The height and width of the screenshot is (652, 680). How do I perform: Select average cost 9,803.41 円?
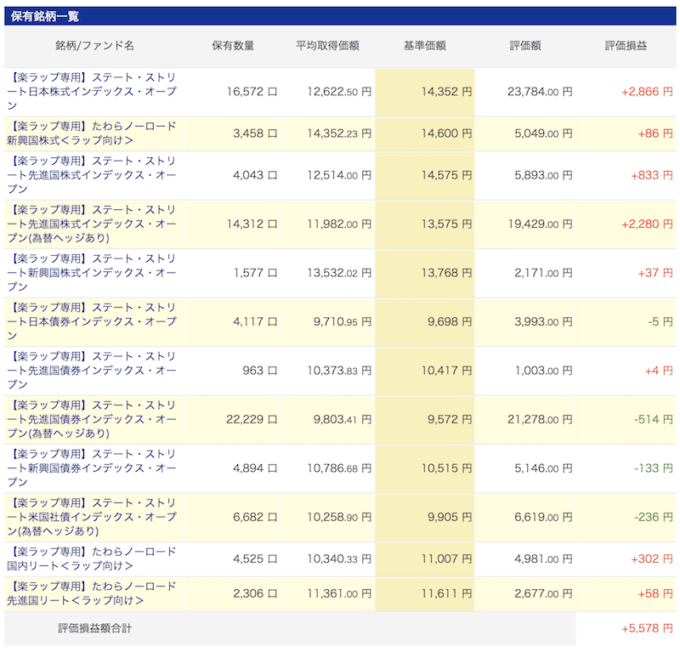[x=342, y=419]
